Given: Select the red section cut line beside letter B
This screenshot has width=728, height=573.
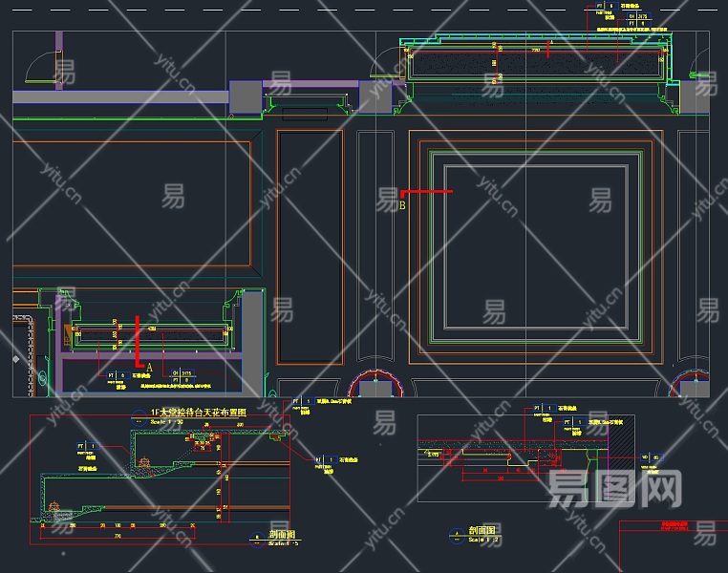Looking at the screenshot, I should pos(426,193).
